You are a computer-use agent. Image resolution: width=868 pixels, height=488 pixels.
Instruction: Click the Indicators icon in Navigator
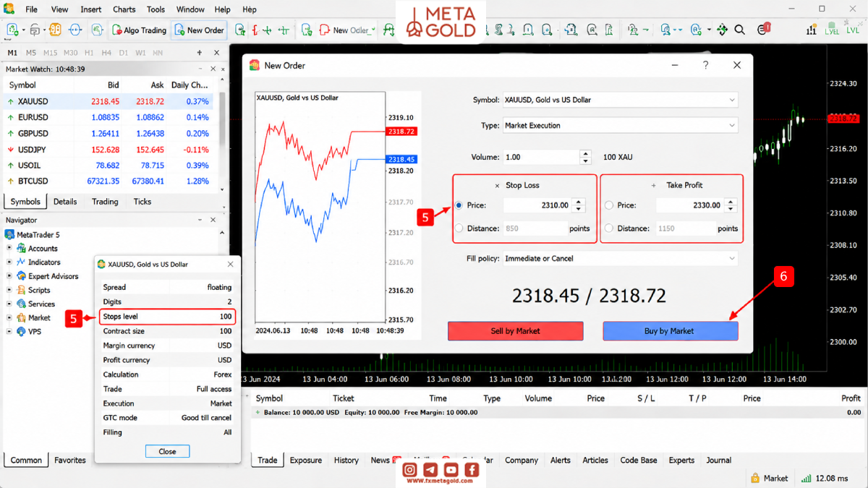[21, 262]
